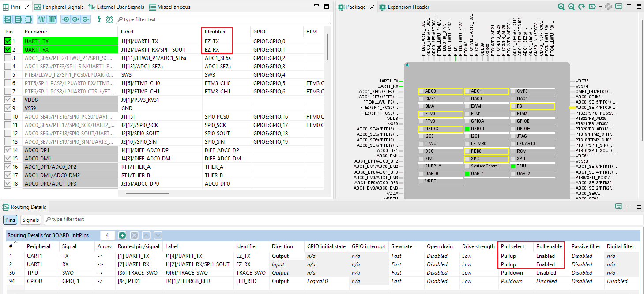
Task: Rotate the package view
Action: coord(581,7)
